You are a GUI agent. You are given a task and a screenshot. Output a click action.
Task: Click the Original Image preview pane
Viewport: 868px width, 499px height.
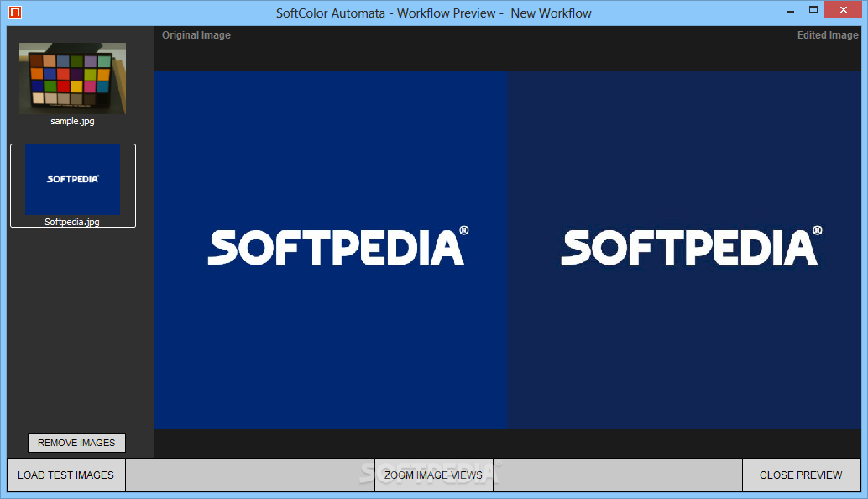point(331,249)
